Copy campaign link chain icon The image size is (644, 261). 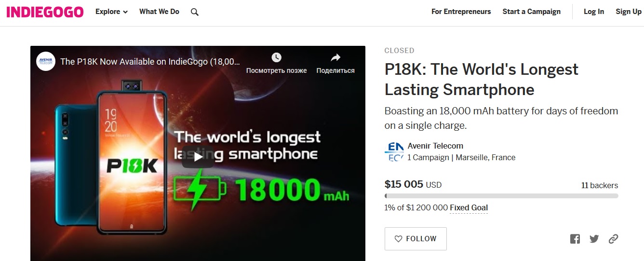(613, 239)
